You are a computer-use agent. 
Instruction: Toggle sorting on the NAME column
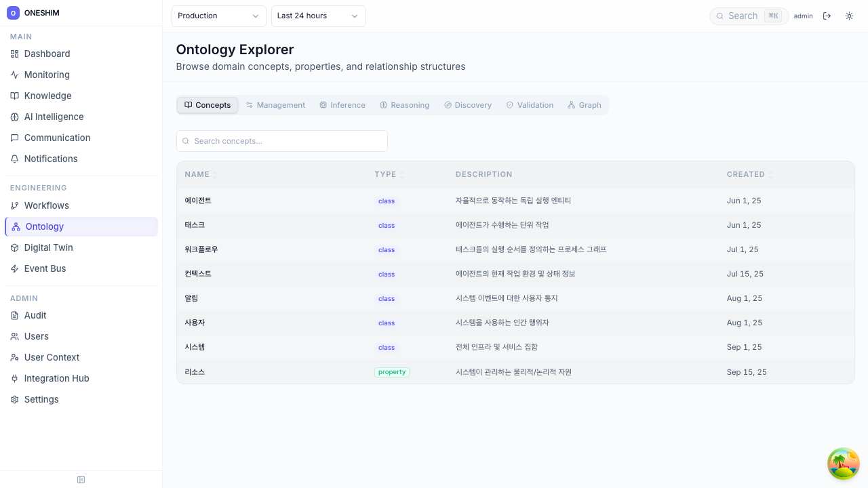point(215,174)
